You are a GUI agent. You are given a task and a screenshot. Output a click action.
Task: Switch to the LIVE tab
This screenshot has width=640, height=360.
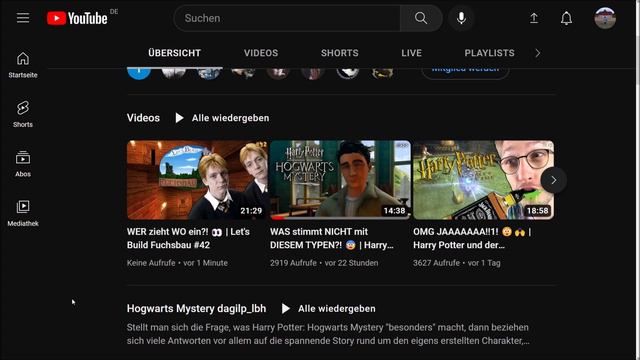[x=411, y=53]
